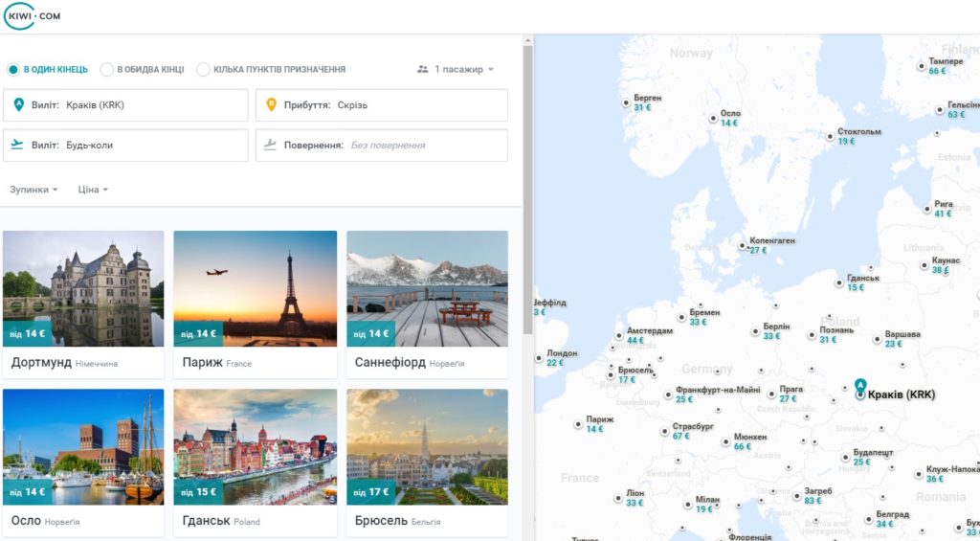This screenshot has height=541, width=980.
Task: Click the Повернення: Без повернення field
Action: click(x=381, y=146)
